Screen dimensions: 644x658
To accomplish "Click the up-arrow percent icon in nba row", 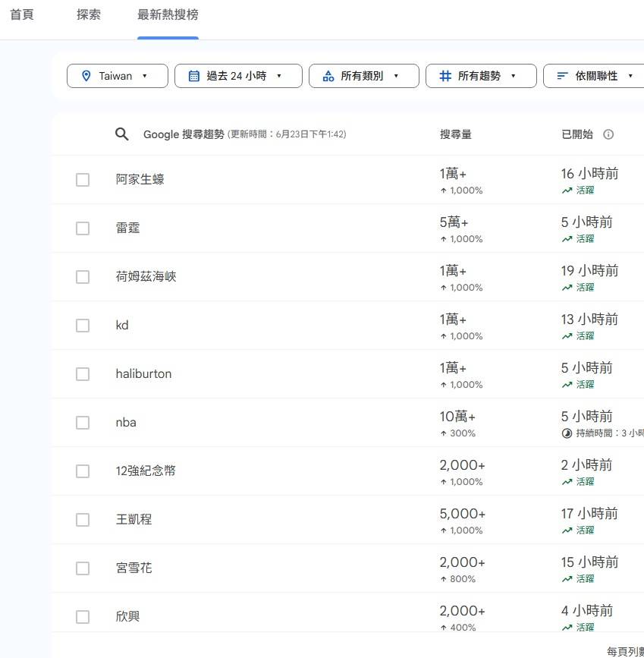I will click(444, 433).
